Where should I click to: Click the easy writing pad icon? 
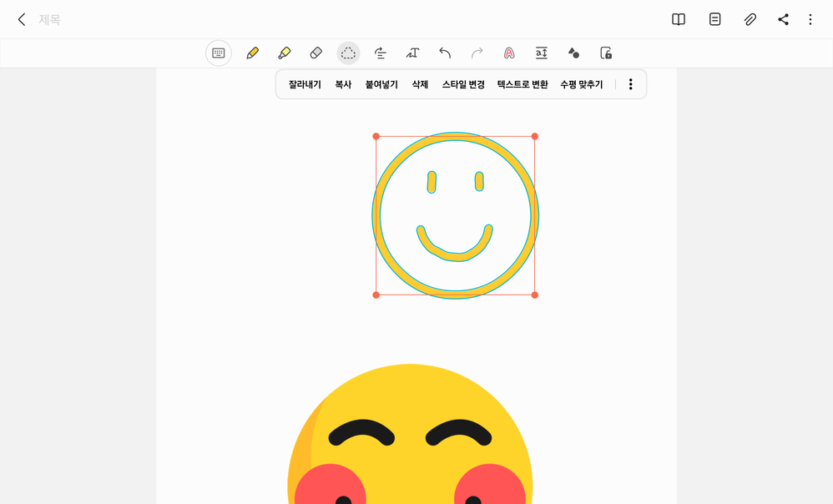(542, 53)
